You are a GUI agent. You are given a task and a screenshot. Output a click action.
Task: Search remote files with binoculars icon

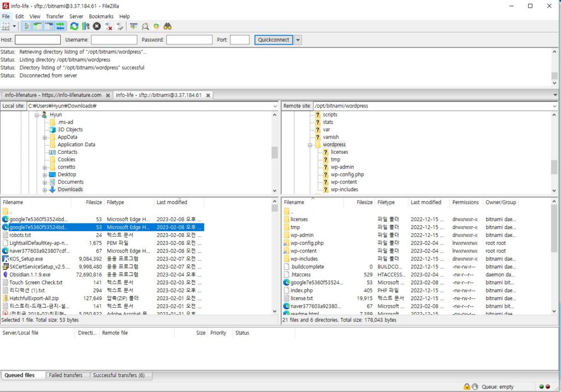click(x=168, y=26)
